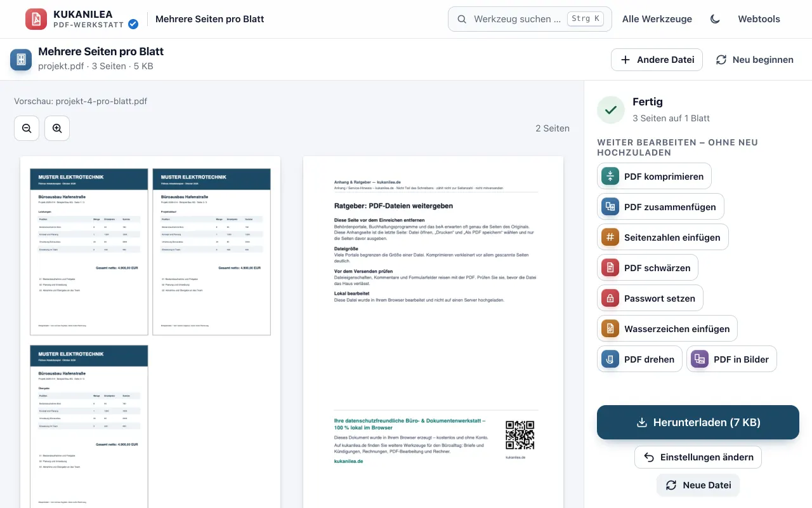Click the Neue Datei button
The image size is (812, 508).
pos(698,485)
